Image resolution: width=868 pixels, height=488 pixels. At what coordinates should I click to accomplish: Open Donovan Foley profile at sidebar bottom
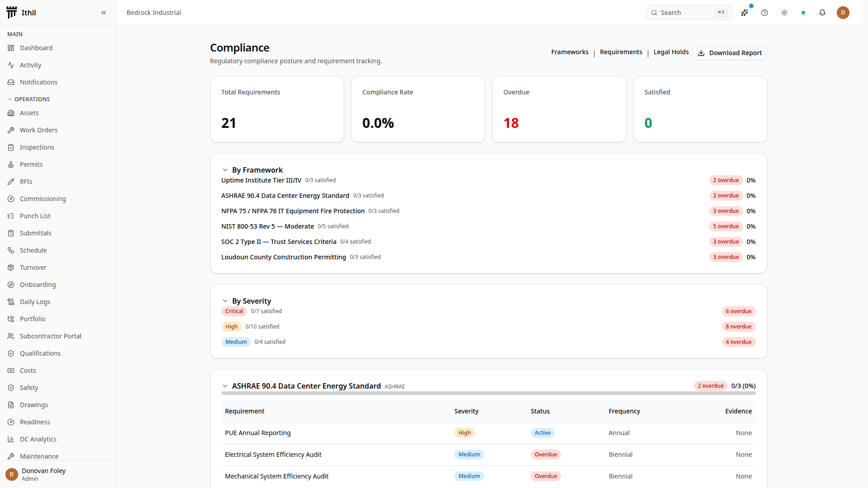click(x=57, y=474)
